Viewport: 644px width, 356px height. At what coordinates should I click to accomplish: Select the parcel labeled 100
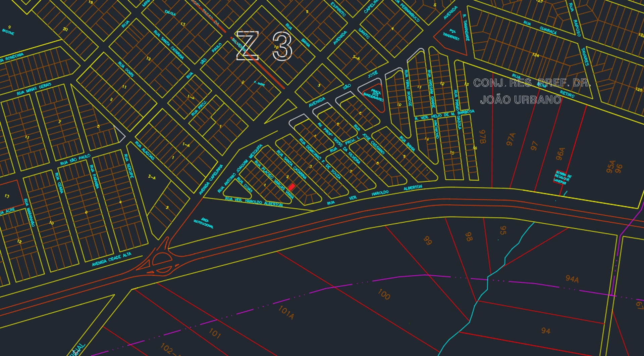384,294
